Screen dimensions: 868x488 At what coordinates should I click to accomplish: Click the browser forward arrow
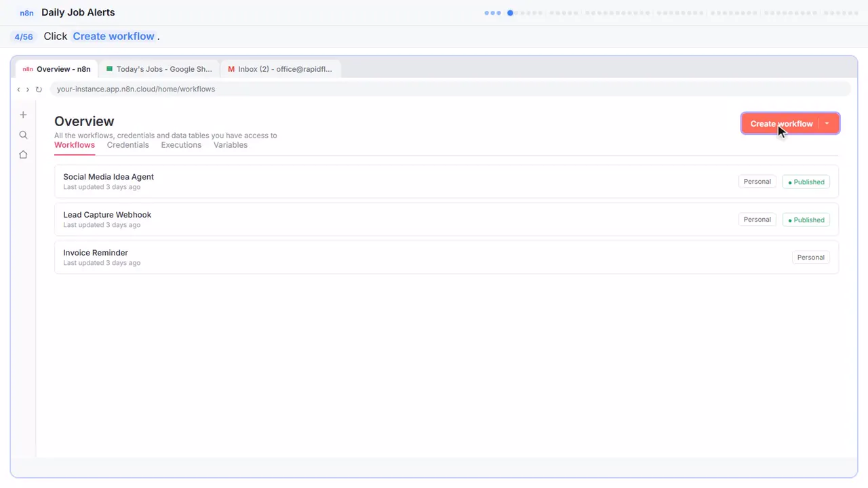pyautogui.click(x=28, y=89)
